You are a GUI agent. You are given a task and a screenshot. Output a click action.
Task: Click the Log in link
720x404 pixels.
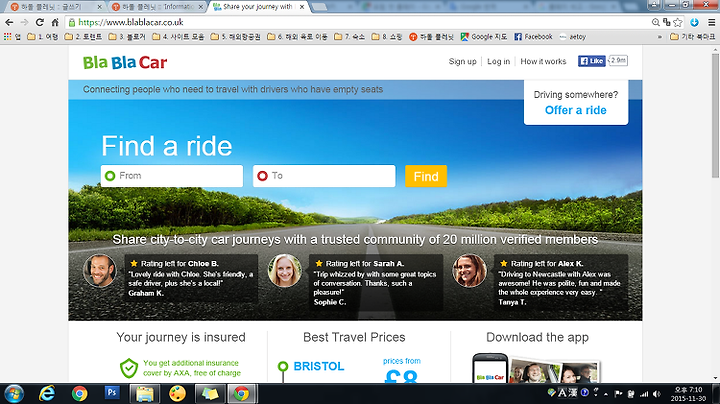[498, 62]
